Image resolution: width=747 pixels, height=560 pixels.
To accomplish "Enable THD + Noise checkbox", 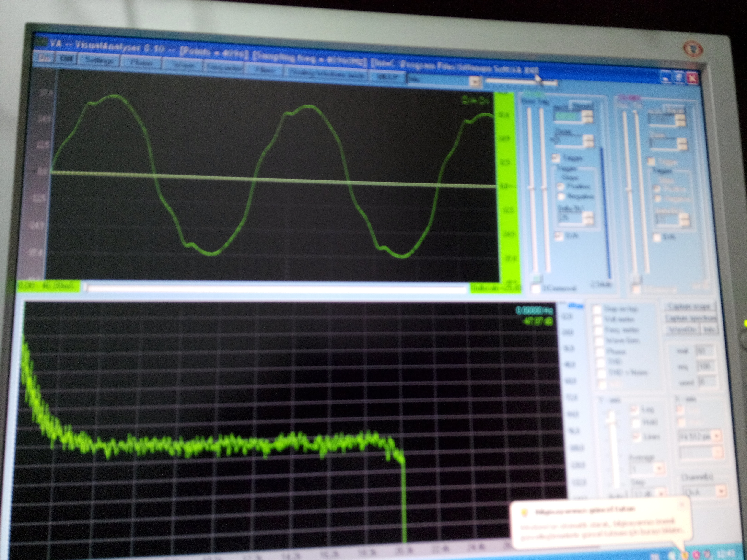I will (x=602, y=373).
